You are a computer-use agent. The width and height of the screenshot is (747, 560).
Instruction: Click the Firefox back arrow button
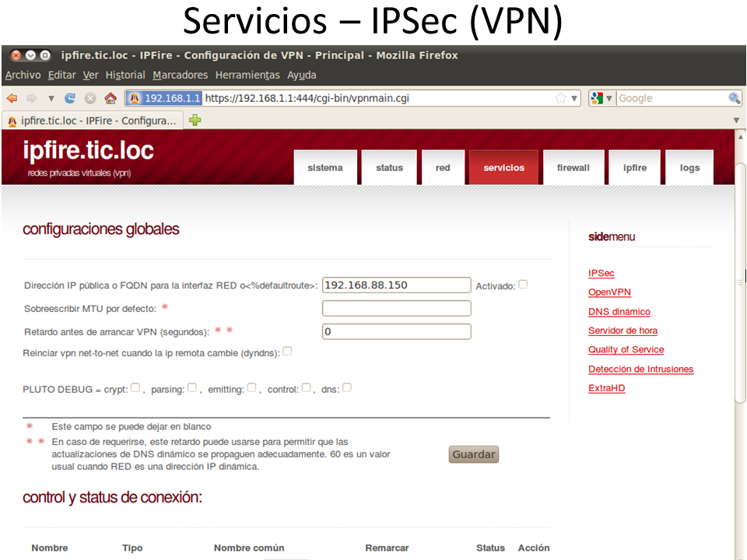[x=12, y=99]
